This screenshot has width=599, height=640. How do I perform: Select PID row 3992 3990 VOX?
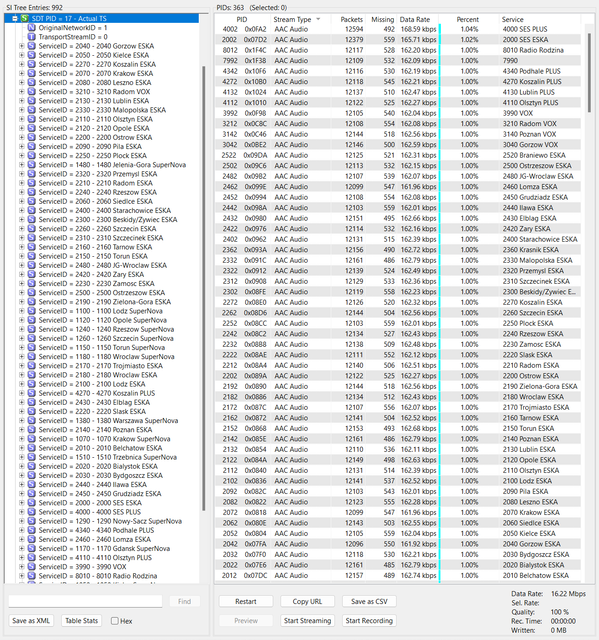click(x=397, y=113)
